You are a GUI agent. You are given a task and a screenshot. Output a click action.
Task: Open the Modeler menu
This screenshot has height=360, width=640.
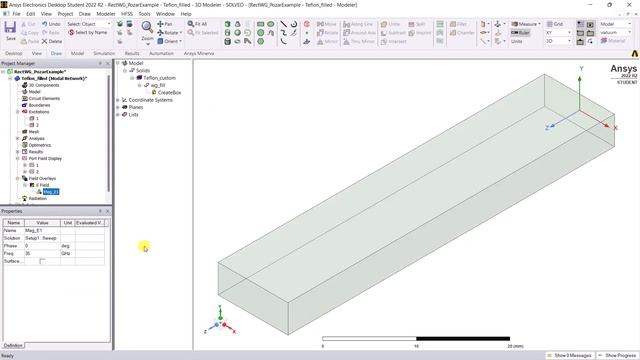point(106,14)
